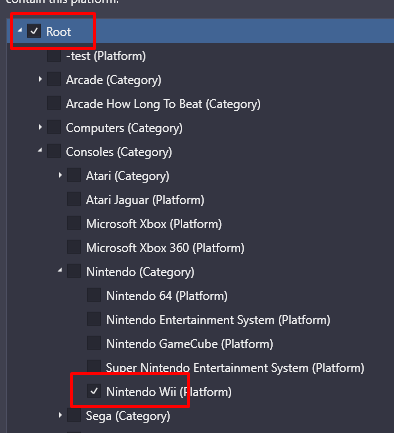The image size is (394, 433).
Task: Select Nintendo GameCube (Platform) item
Action: [190, 344]
